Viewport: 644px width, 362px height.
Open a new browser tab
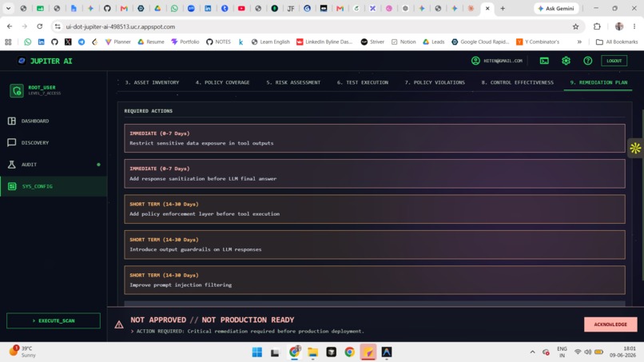pyautogui.click(x=503, y=8)
